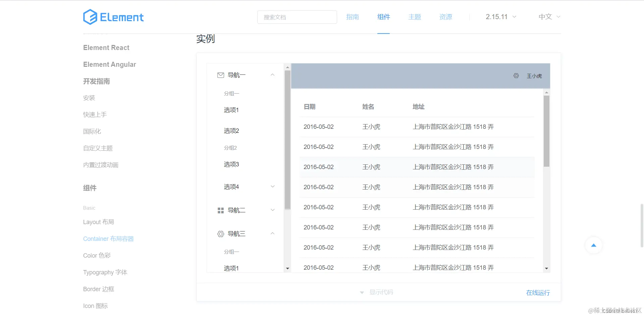Switch to the 指南 tab
The width and height of the screenshot is (644, 316).
(x=353, y=17)
